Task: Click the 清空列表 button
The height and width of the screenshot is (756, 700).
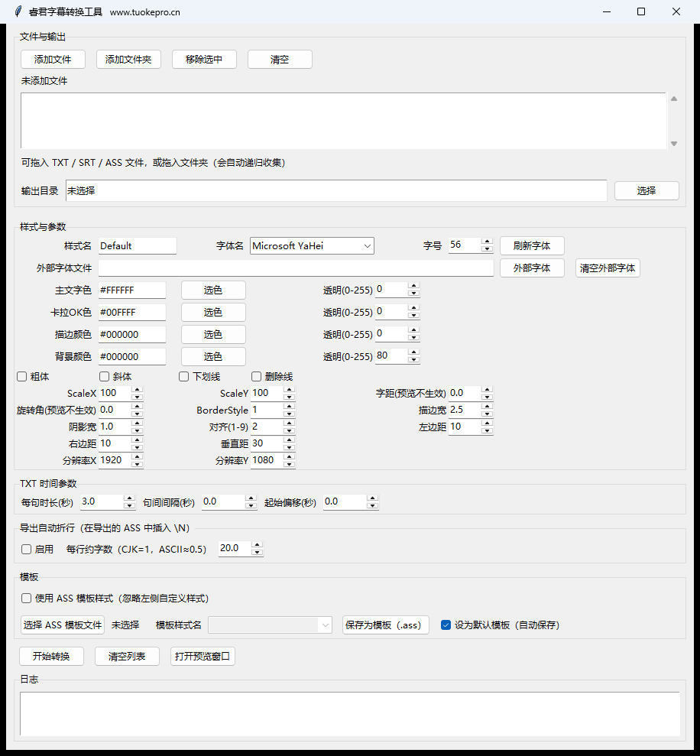Action: pos(127,656)
